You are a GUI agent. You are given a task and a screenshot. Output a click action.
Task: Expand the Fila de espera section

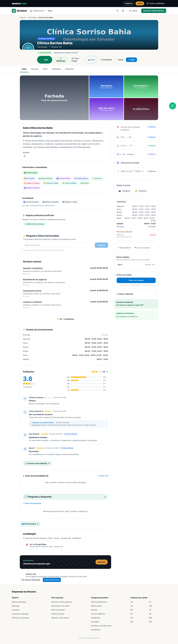pyautogui.click(x=30, y=524)
